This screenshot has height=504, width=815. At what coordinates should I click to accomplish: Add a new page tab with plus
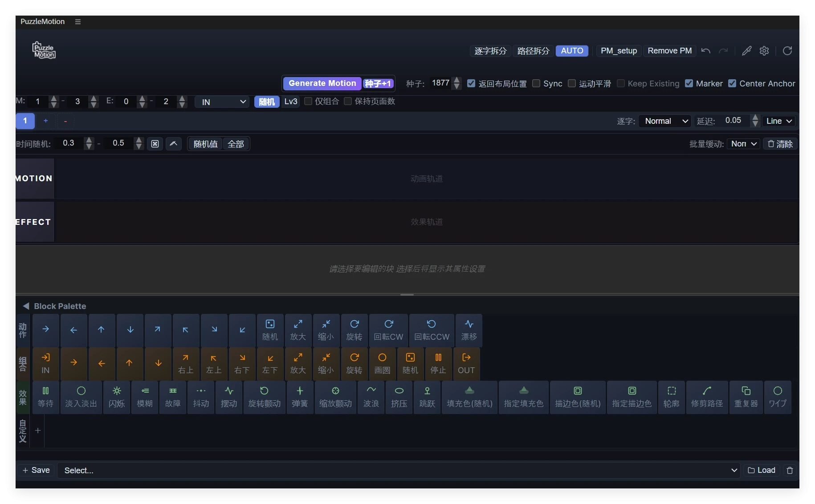[x=45, y=121]
